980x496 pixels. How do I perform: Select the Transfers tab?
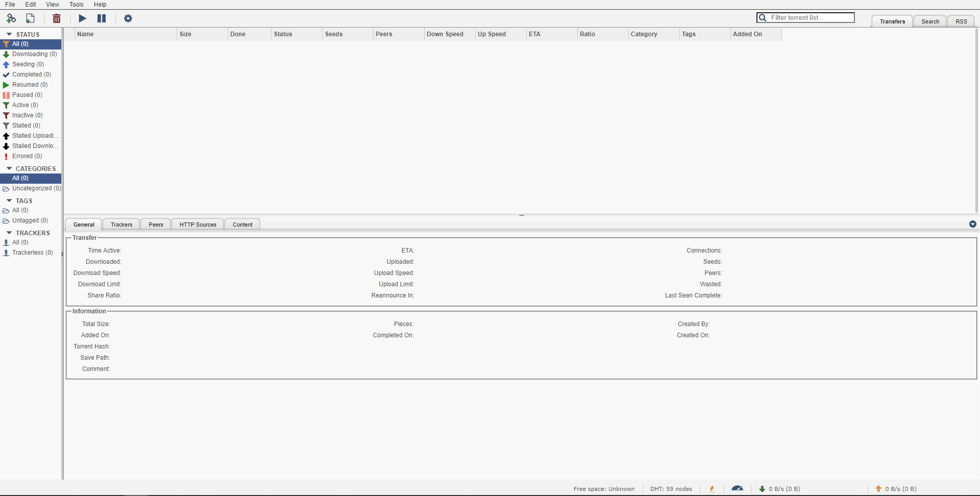(892, 21)
